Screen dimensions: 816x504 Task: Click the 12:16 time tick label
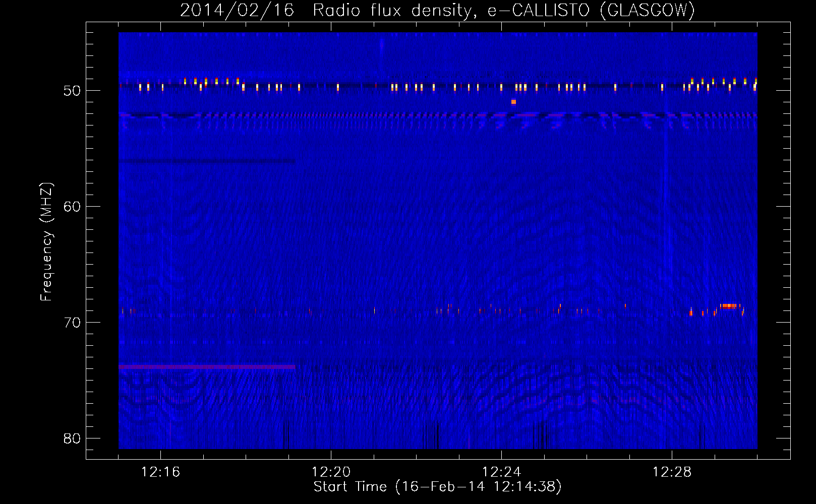pos(160,472)
